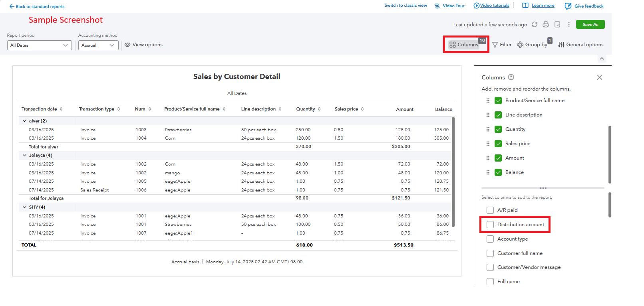Open the Report period dropdown
The image size is (644, 306).
coord(39,45)
